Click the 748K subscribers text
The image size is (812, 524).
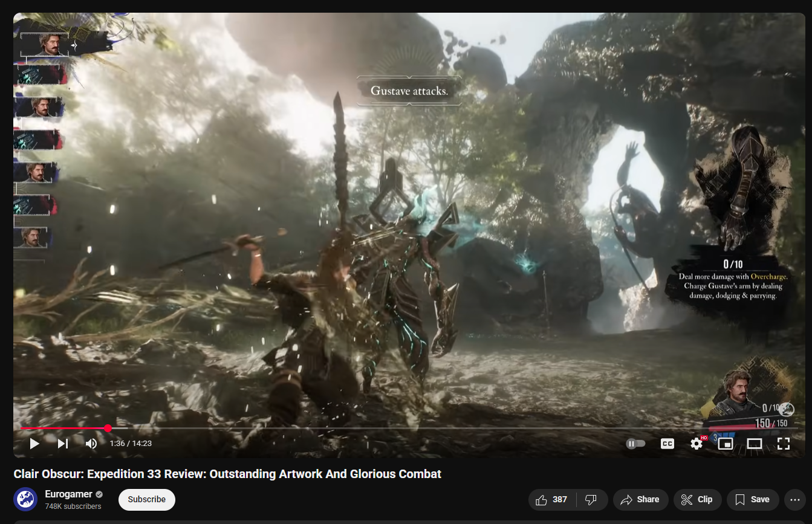click(x=73, y=506)
